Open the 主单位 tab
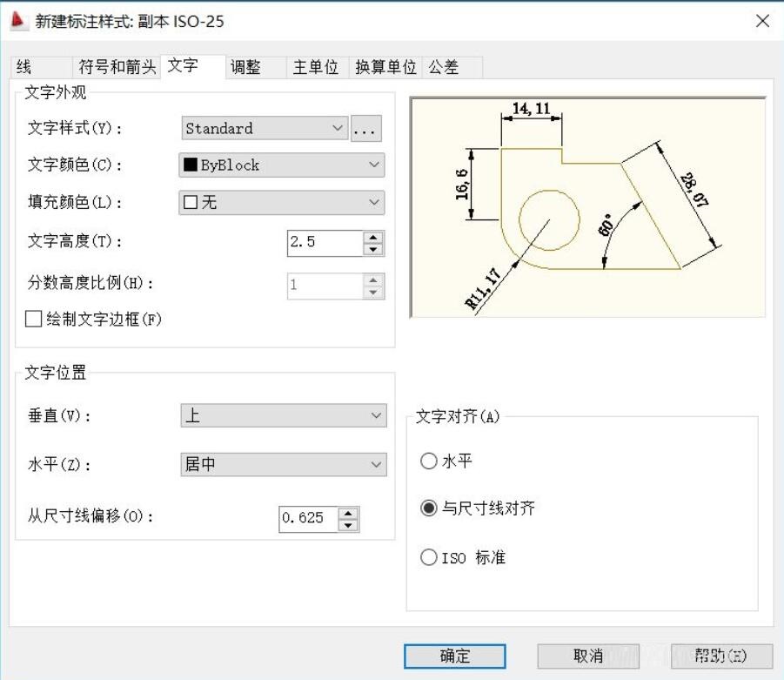784x680 pixels. (x=318, y=67)
